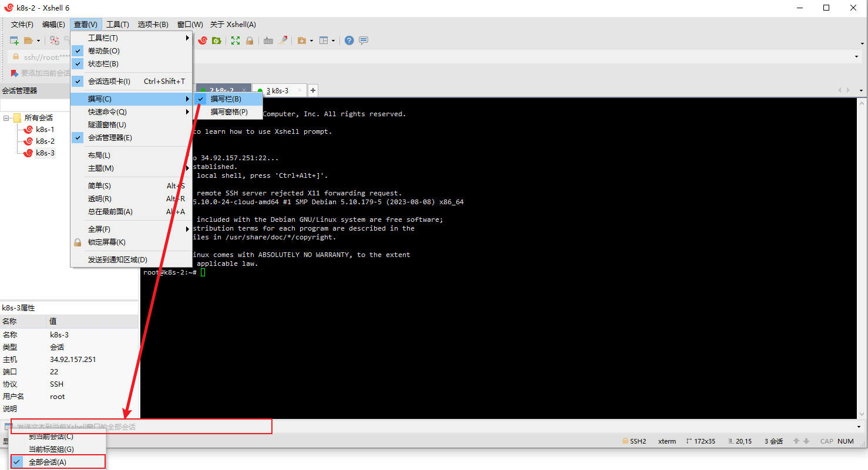Open Help with blue question mark icon

click(x=349, y=40)
